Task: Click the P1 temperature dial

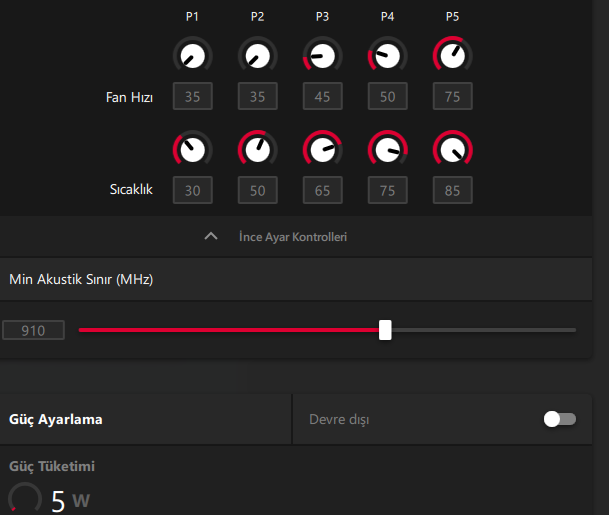Action: (x=193, y=150)
